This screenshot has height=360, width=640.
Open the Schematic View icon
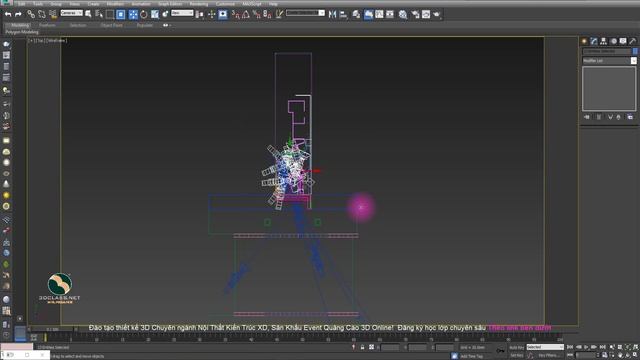(x=390, y=14)
